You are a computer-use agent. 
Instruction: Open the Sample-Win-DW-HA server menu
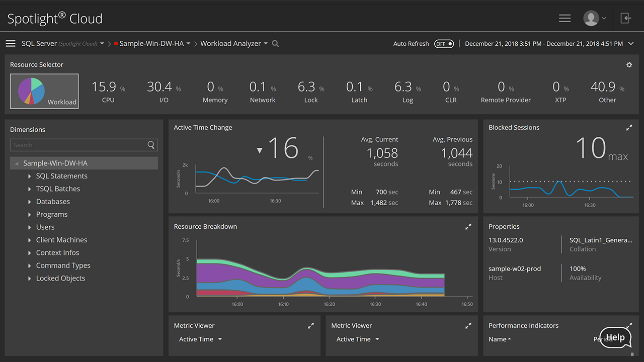coord(189,43)
